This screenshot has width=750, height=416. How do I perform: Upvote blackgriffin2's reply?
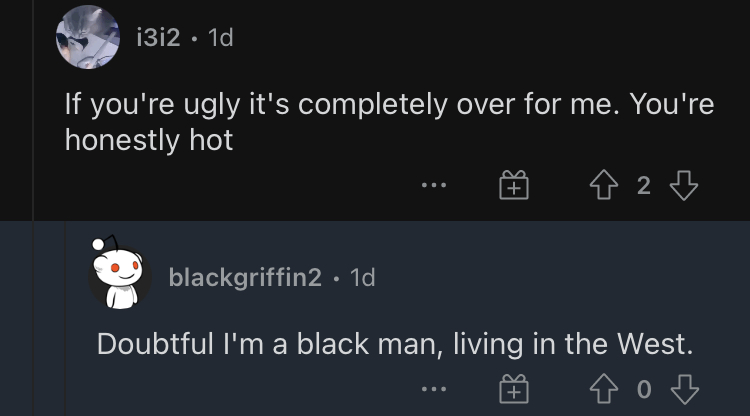(604, 388)
